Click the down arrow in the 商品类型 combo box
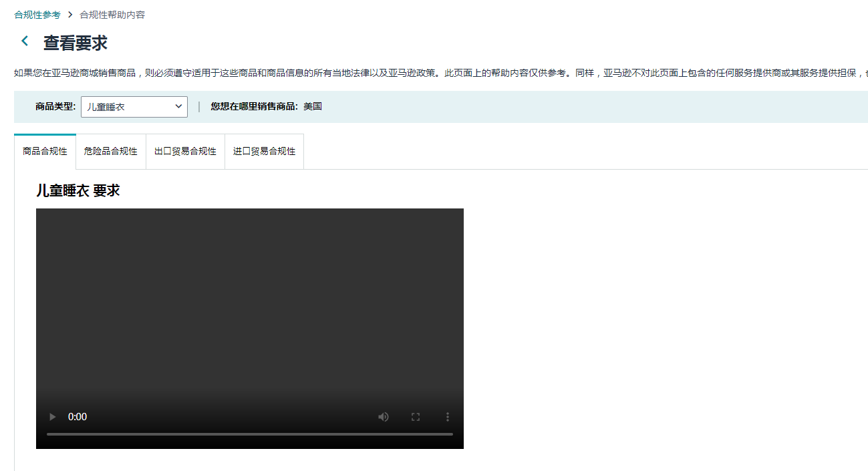 (x=178, y=107)
